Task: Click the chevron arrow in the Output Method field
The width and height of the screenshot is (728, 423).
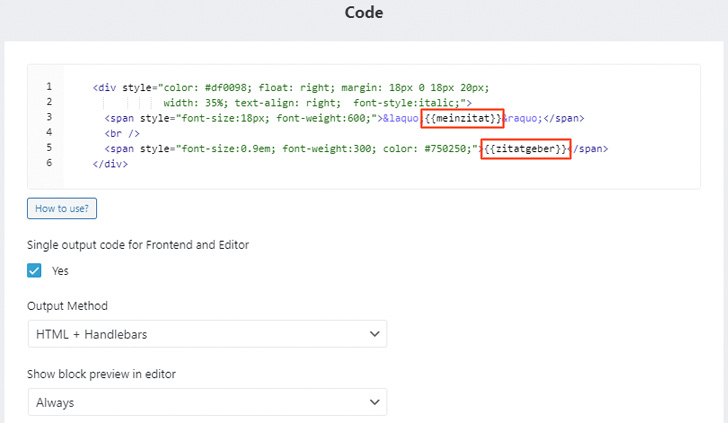Action: pos(374,334)
